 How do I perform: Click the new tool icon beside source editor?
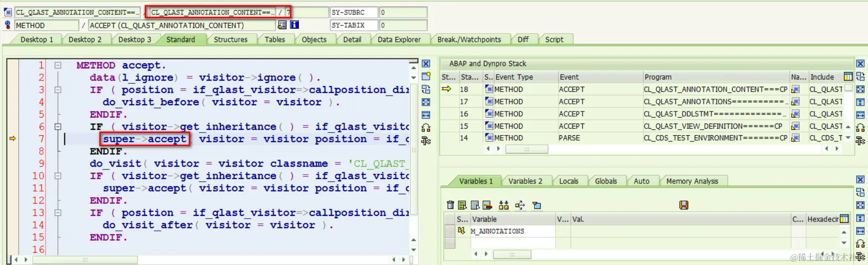(x=426, y=76)
